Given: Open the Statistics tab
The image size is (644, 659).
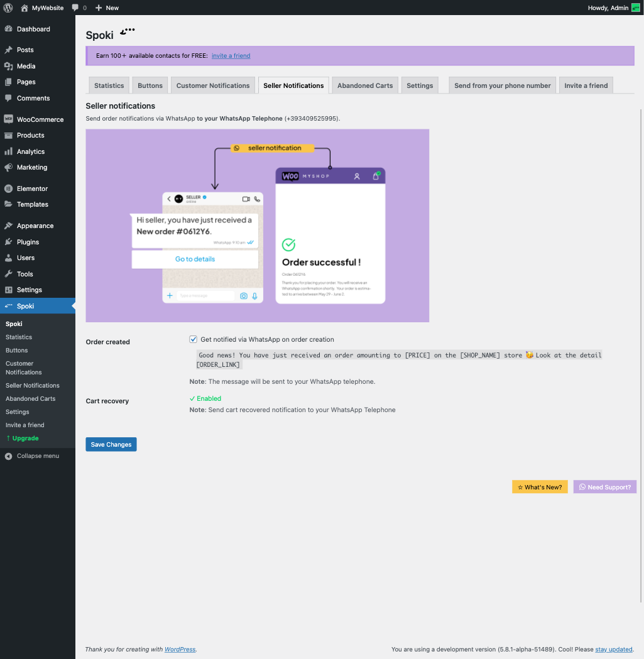Looking at the screenshot, I should pyautogui.click(x=109, y=85).
